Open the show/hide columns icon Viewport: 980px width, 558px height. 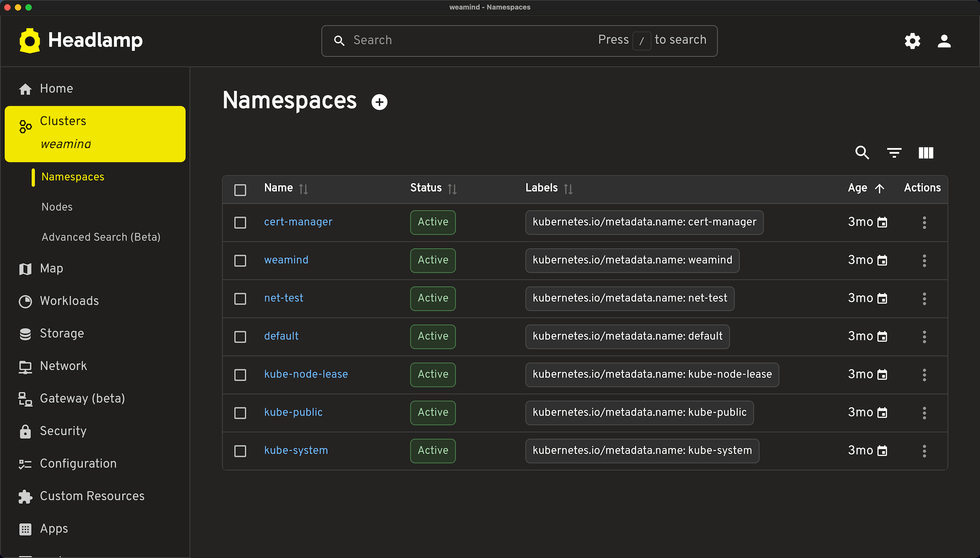pos(926,153)
